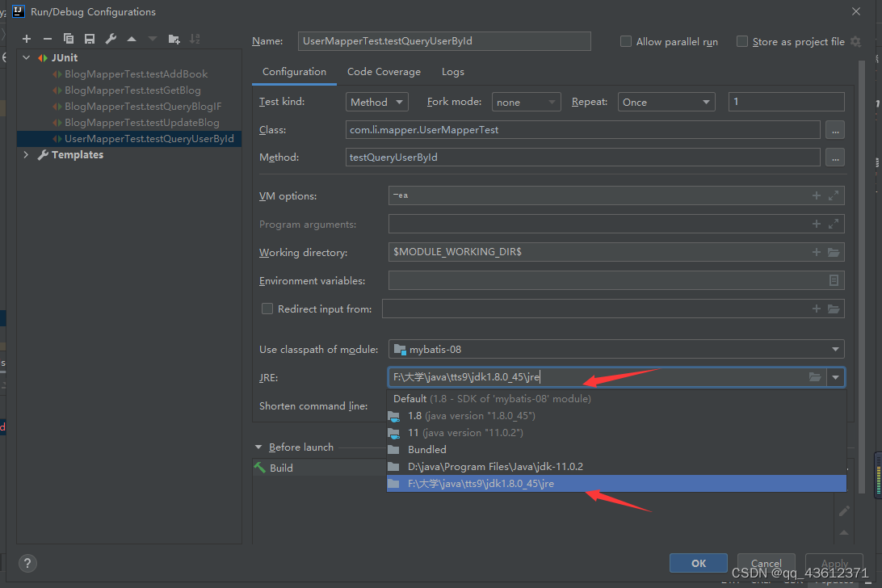Copy the selected configuration
Image resolution: width=882 pixels, height=588 pixels.
pos(69,38)
